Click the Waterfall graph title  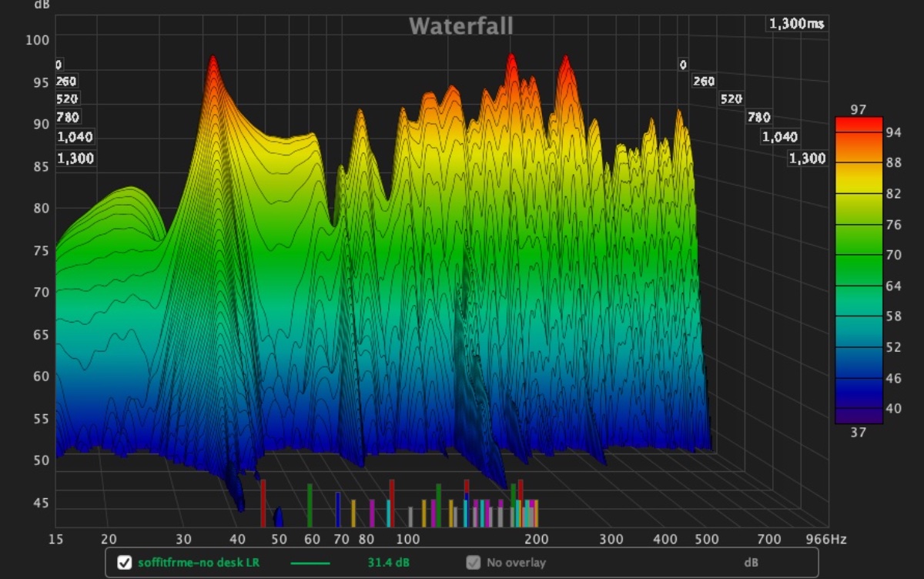pyautogui.click(x=460, y=26)
